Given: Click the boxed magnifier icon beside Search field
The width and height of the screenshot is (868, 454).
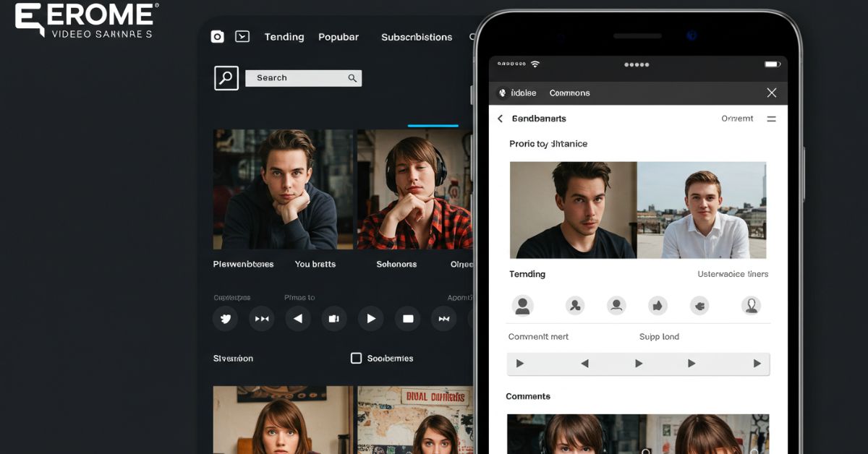Looking at the screenshot, I should 226,77.
